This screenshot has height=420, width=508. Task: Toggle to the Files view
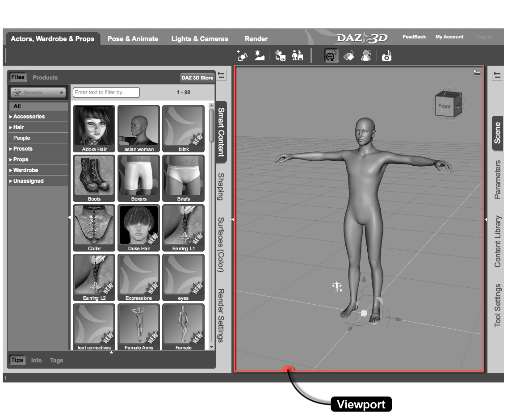(18, 77)
